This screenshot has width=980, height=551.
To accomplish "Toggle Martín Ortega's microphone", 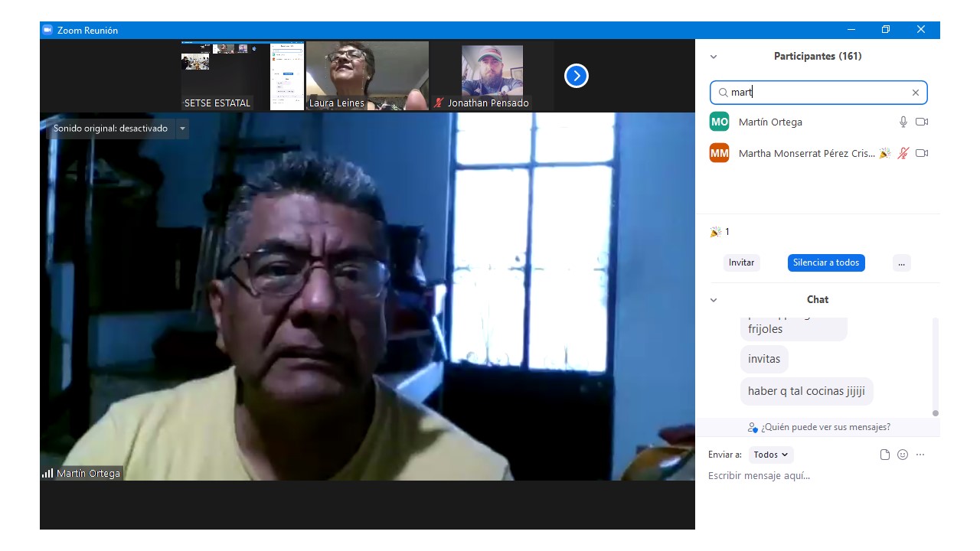I will tap(903, 122).
